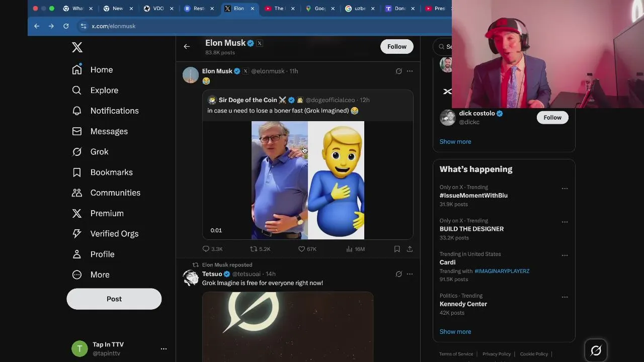The width and height of the screenshot is (644, 362).
Task: Click the browser back arrow
Action: pos(37,26)
